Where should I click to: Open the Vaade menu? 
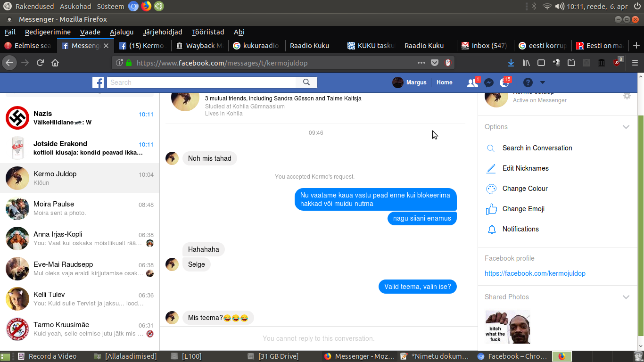coord(90,32)
